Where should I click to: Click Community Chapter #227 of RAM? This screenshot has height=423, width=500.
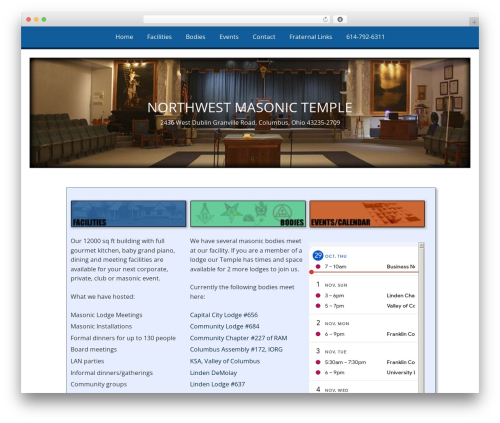pos(238,338)
